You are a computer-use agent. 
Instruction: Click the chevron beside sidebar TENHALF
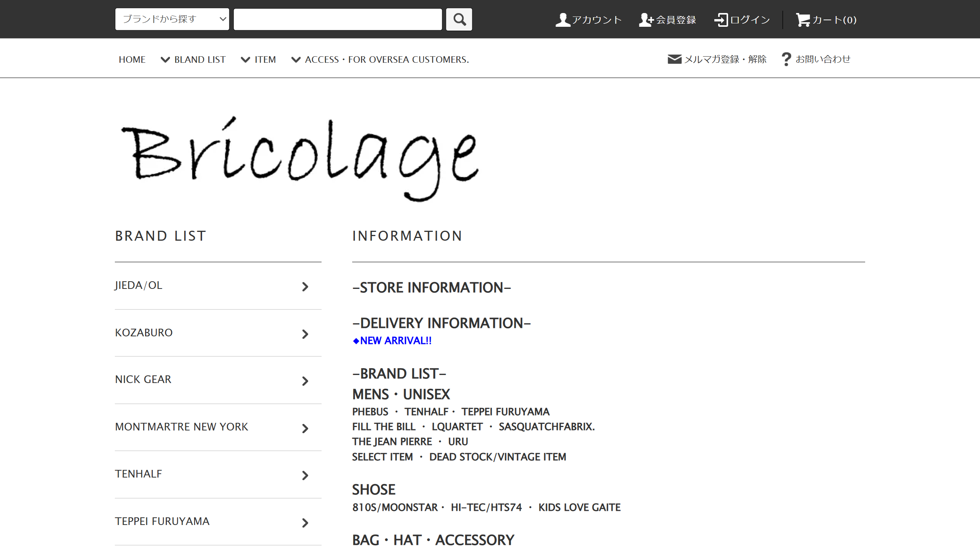coord(305,476)
